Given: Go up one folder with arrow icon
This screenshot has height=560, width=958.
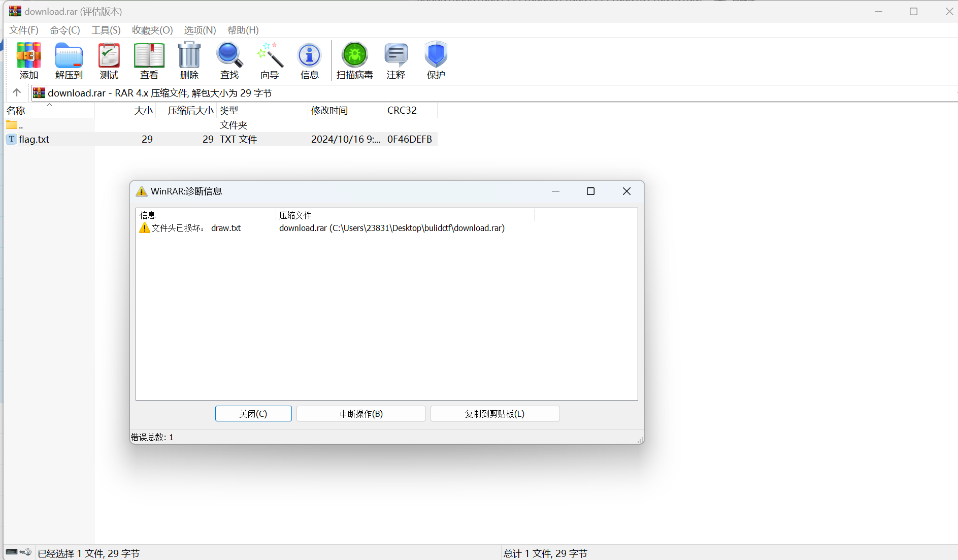Looking at the screenshot, I should 17,92.
